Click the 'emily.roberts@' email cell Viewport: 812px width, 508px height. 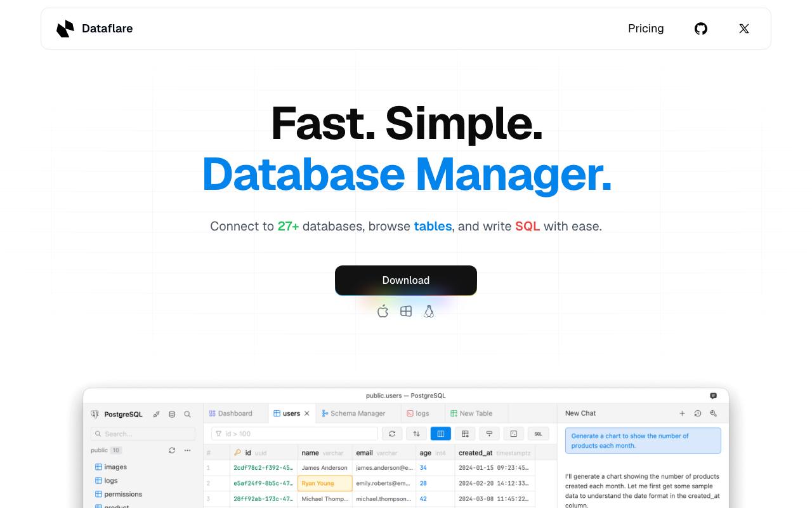pos(384,483)
